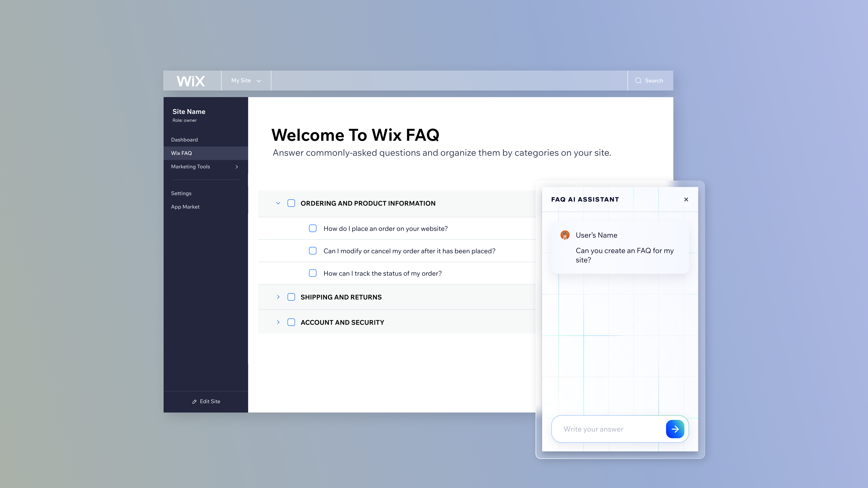Click the 'How do I place an order on your website?' question
868x488 pixels.
point(385,229)
